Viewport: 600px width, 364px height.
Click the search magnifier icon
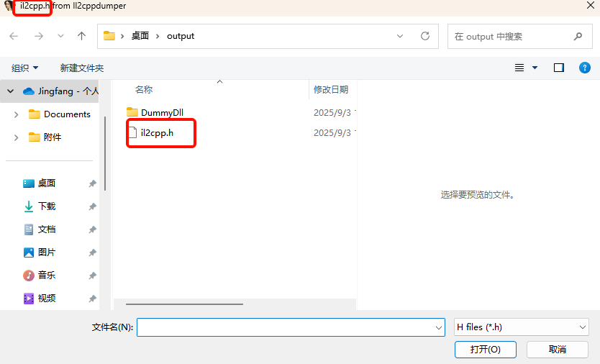[578, 36]
